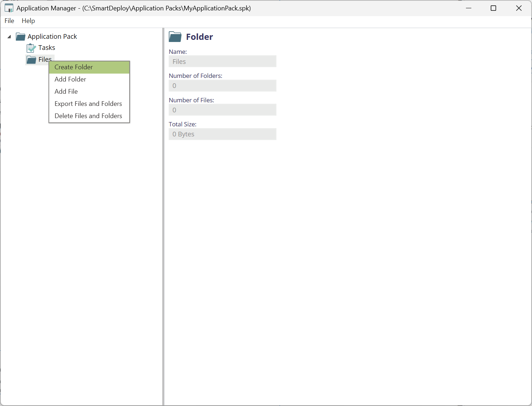Screen dimensions: 532x406
Task: Select the Tasks tree item label
Action: point(47,48)
